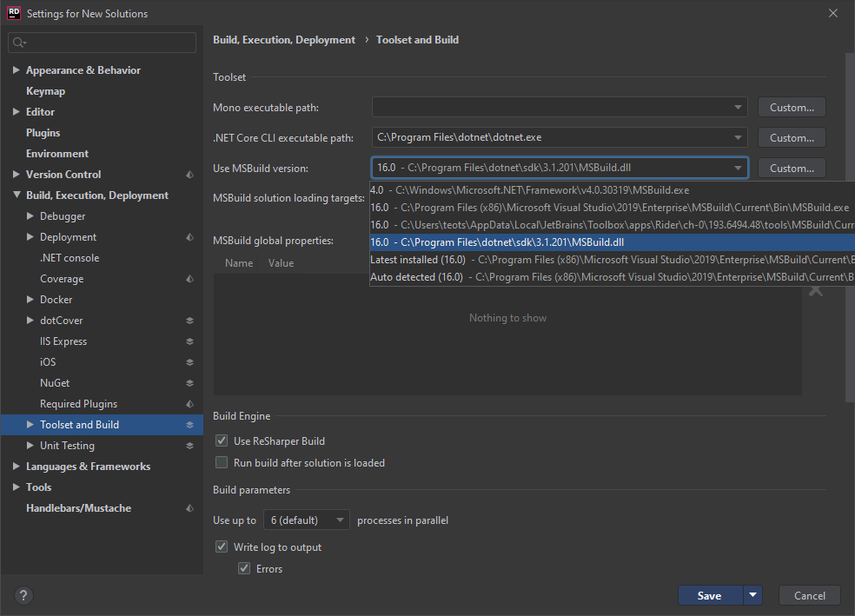
Task: Click the layered icon next to dotCover
Action: pyautogui.click(x=189, y=321)
